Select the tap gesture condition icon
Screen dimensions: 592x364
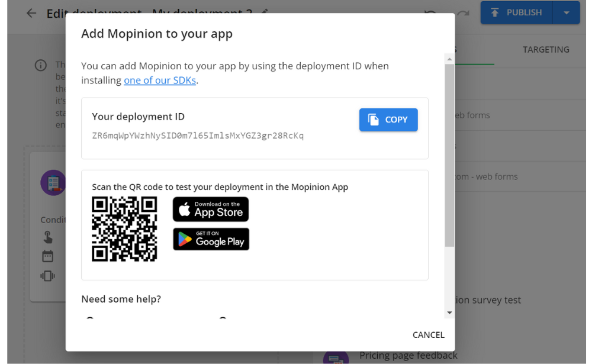48,237
